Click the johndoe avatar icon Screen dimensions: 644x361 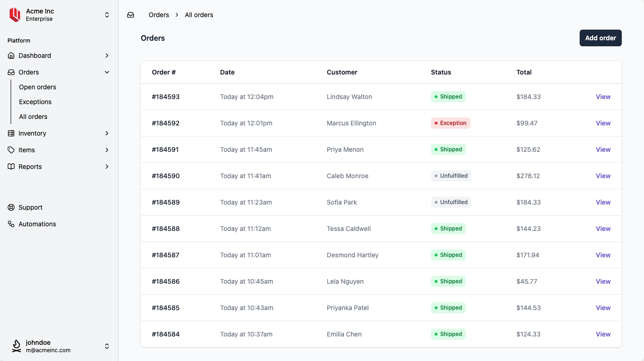pyautogui.click(x=17, y=346)
